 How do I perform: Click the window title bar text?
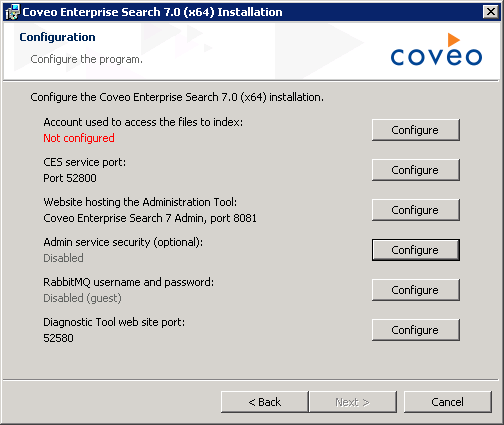click(x=152, y=12)
